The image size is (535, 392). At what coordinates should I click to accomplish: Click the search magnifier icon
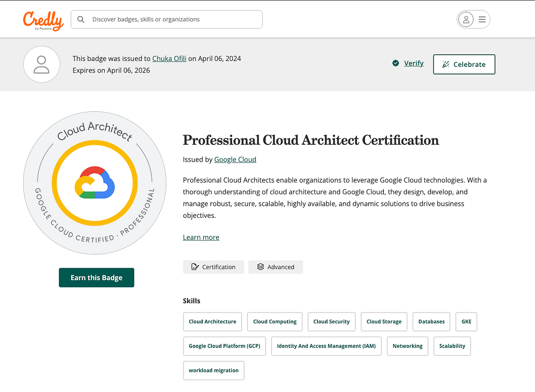81,20
